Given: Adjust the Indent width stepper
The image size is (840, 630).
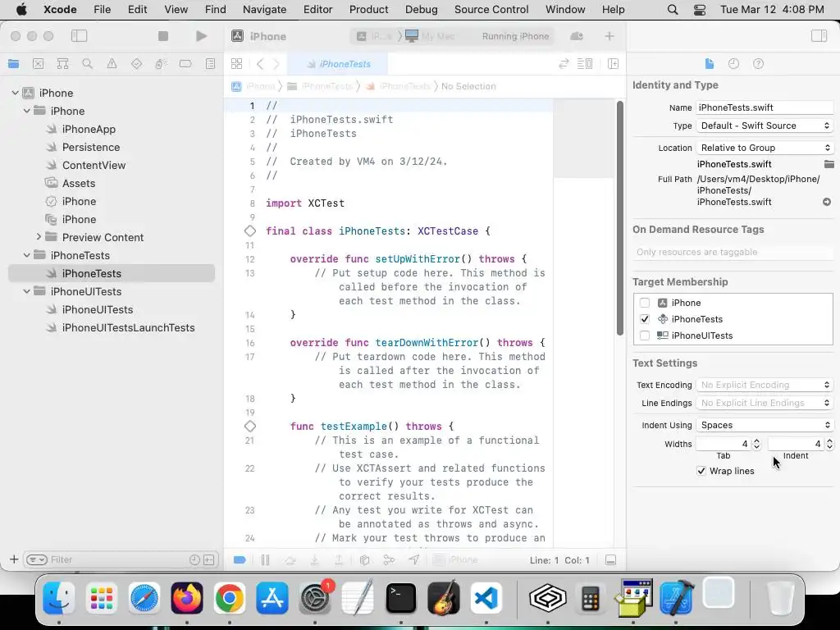Looking at the screenshot, I should coord(829,444).
